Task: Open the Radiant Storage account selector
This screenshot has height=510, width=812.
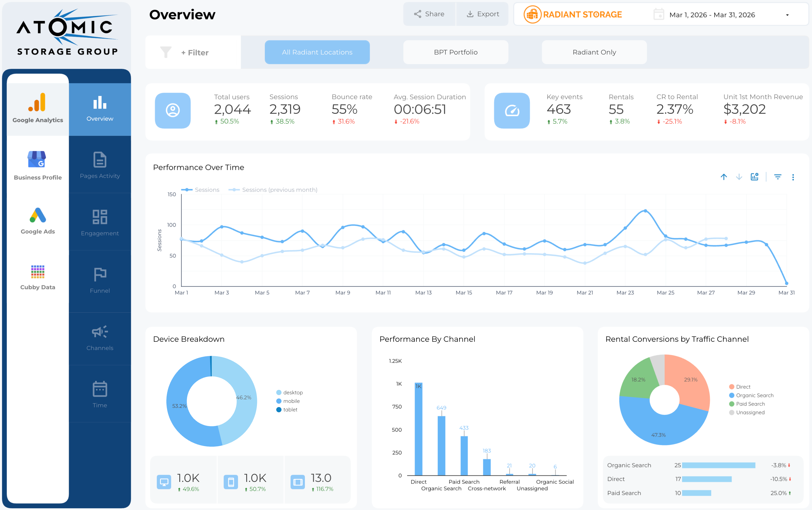Action: coord(573,15)
